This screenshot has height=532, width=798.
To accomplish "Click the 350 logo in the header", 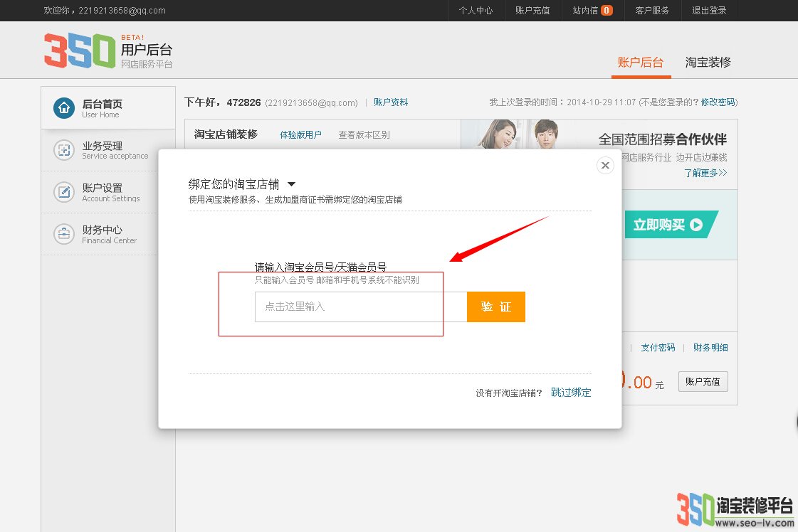I will [x=80, y=50].
